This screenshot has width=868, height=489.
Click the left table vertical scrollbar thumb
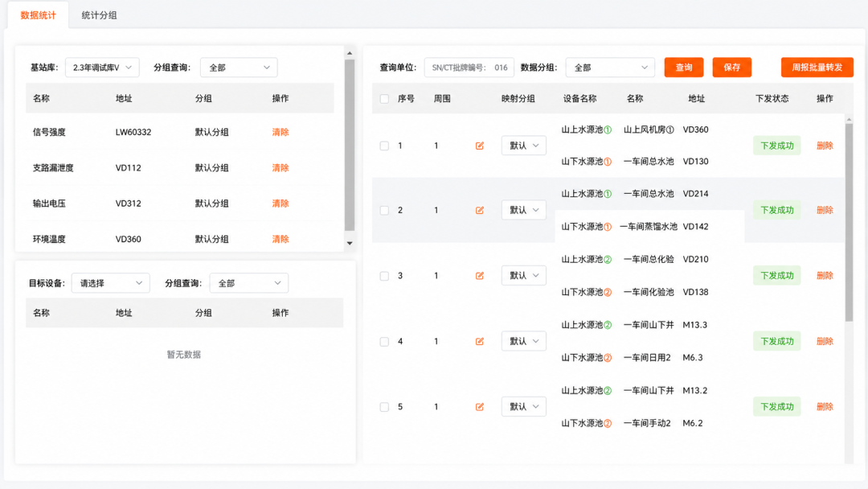tap(350, 145)
